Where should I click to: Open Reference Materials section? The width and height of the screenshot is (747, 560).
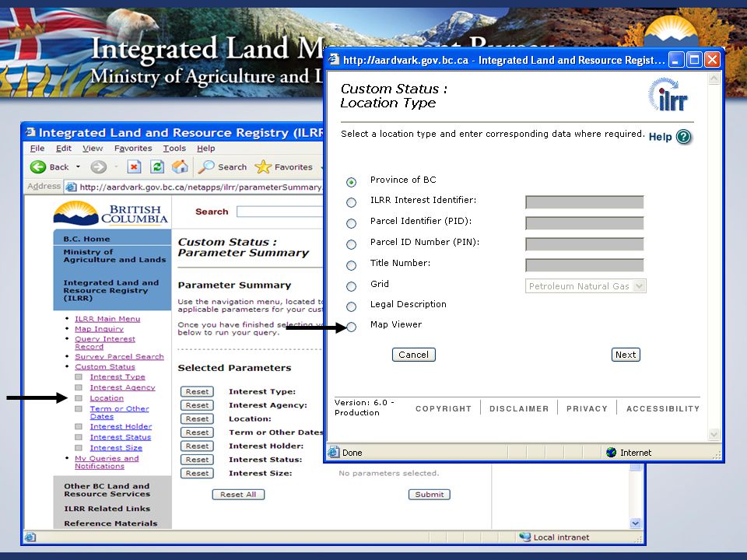point(110,523)
